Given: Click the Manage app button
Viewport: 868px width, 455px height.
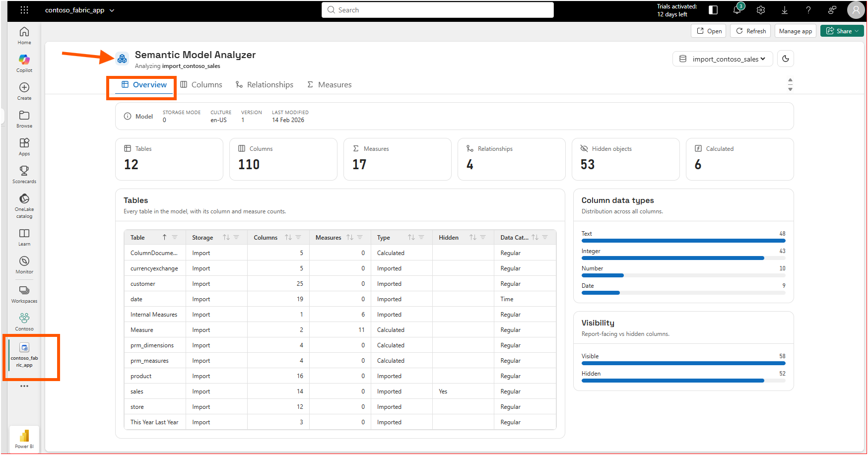Looking at the screenshot, I should point(796,31).
